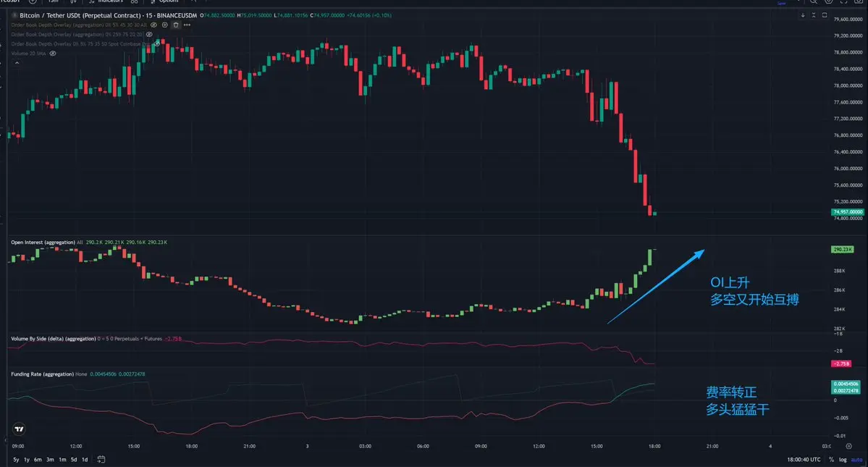Image resolution: width=868 pixels, height=467 pixels.
Task: Click the 0.00454506 funding rate axis label
Action: [x=846, y=384]
